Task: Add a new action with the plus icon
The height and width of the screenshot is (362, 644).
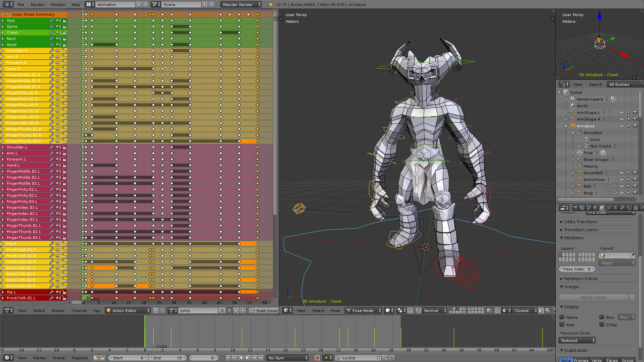Action: coord(236,311)
